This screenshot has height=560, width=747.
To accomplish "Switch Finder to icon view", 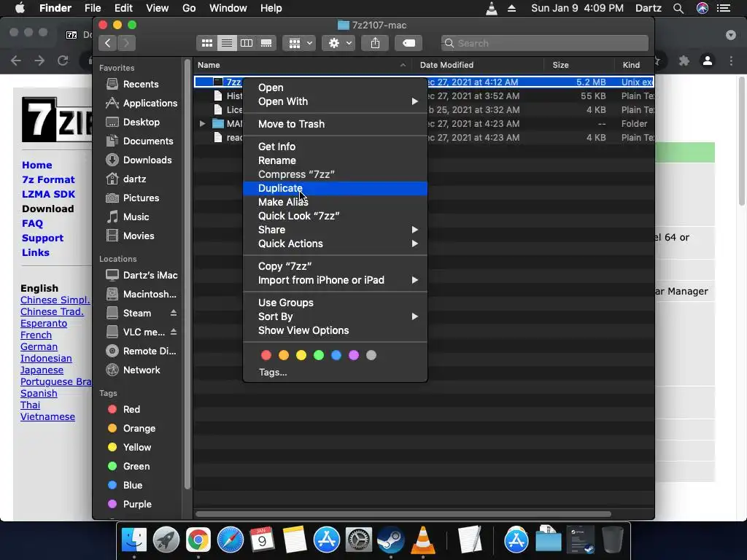I will (x=206, y=43).
